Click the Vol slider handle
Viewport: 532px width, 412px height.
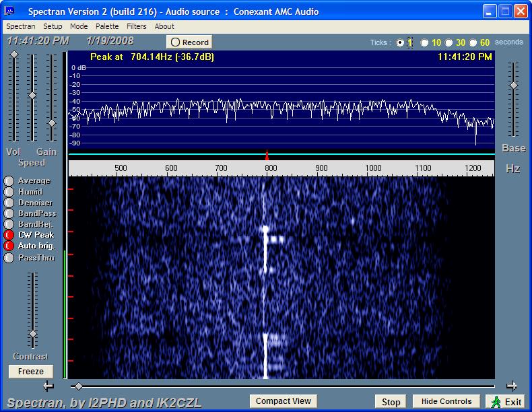(x=14, y=55)
